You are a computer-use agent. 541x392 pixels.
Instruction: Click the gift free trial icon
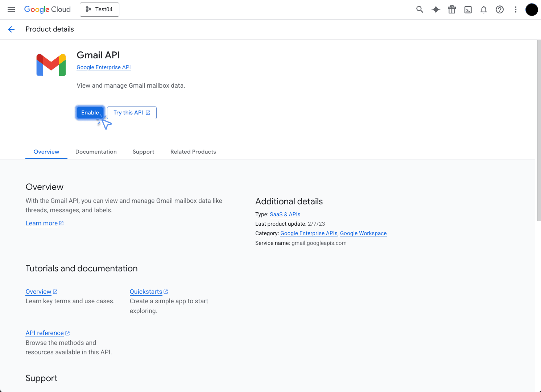click(452, 9)
